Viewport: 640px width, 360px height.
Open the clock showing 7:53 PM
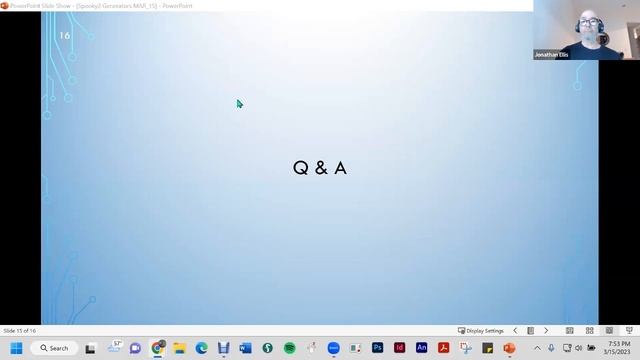[x=618, y=348]
